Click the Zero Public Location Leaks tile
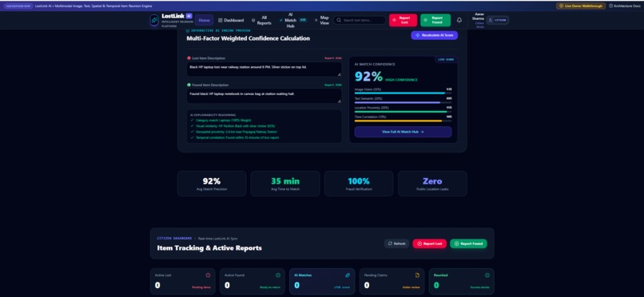The height and width of the screenshot is (297, 644). coord(432,184)
